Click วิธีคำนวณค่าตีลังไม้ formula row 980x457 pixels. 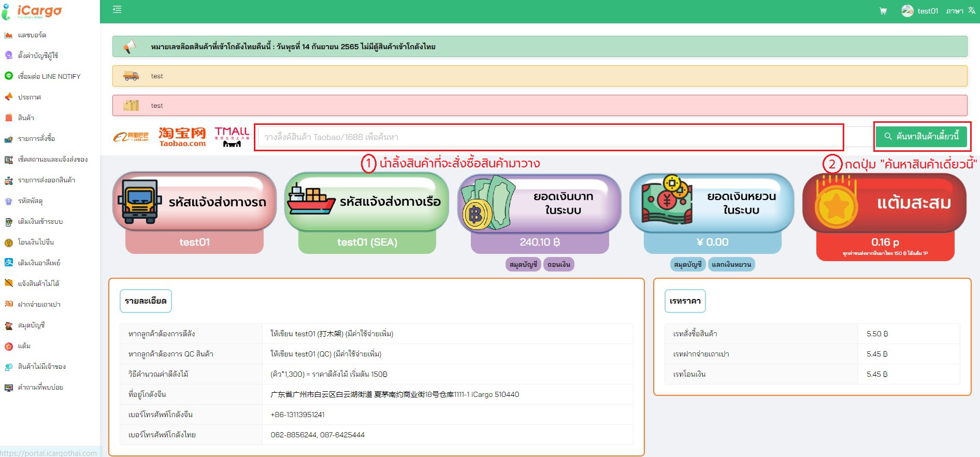[x=377, y=374]
